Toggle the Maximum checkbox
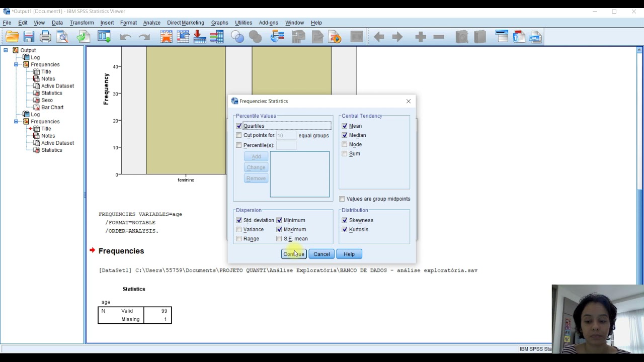 pyautogui.click(x=279, y=230)
